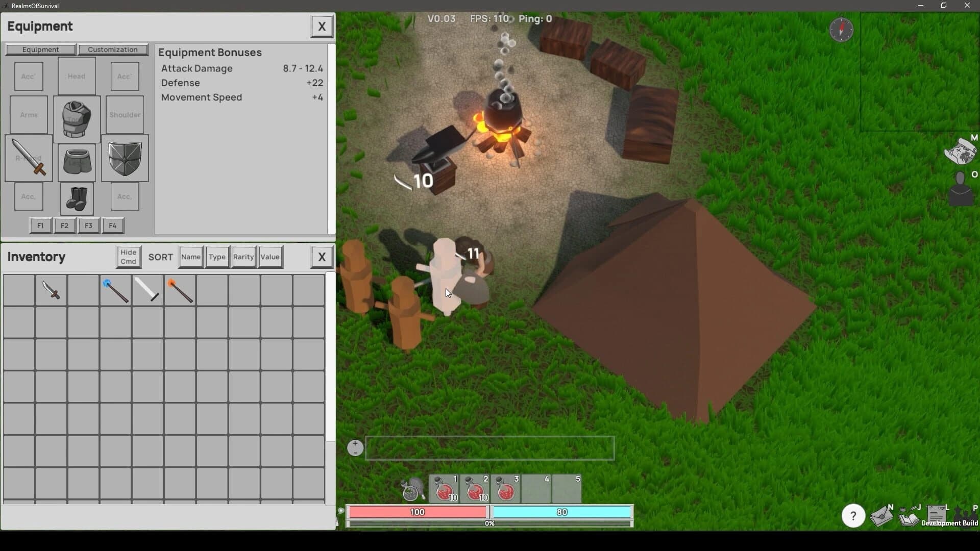Select the F1 equipment preset
The image size is (980, 551).
(x=40, y=226)
